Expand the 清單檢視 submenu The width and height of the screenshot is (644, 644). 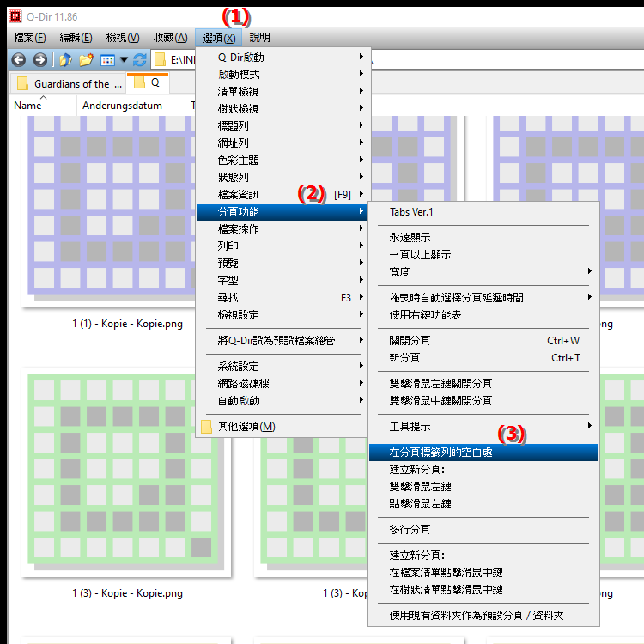(x=283, y=92)
